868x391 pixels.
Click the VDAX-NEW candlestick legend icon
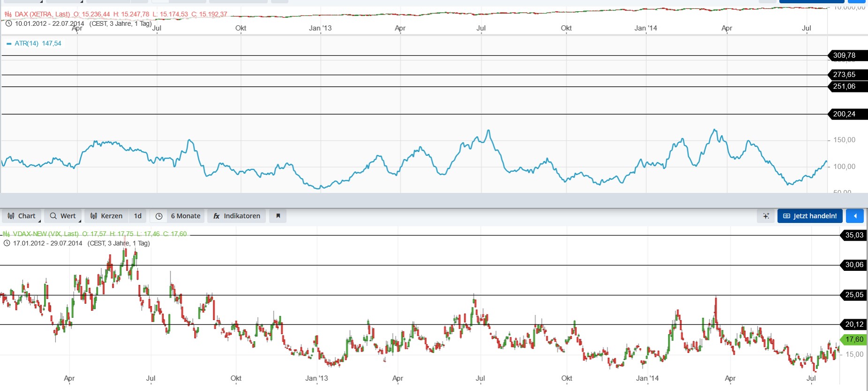tap(7, 234)
